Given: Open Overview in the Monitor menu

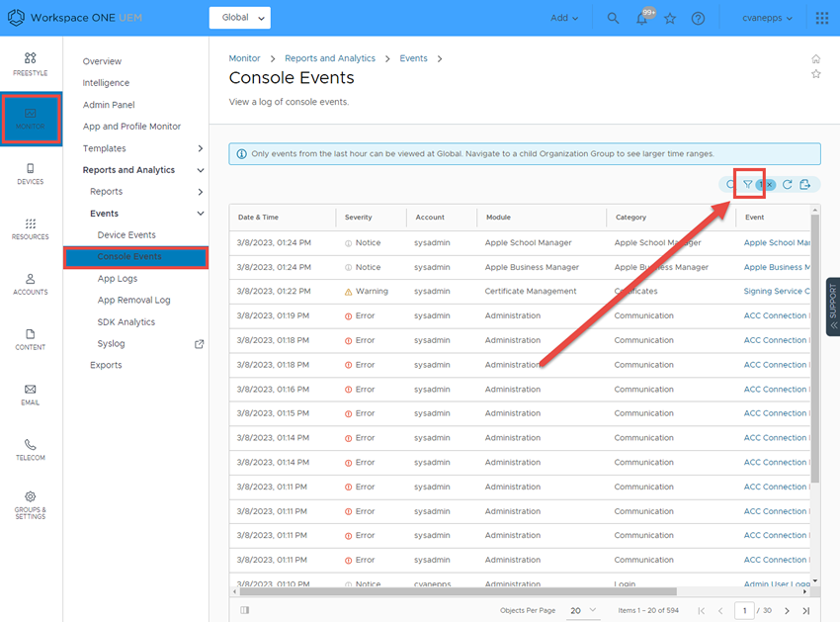Looking at the screenshot, I should pos(102,61).
